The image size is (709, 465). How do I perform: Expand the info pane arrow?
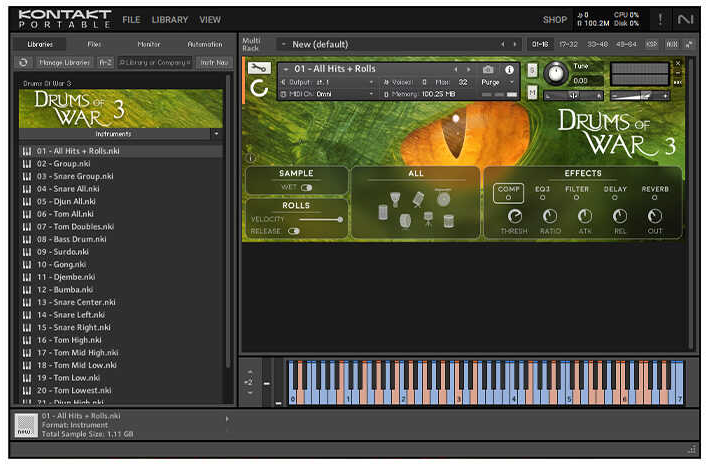(227, 419)
